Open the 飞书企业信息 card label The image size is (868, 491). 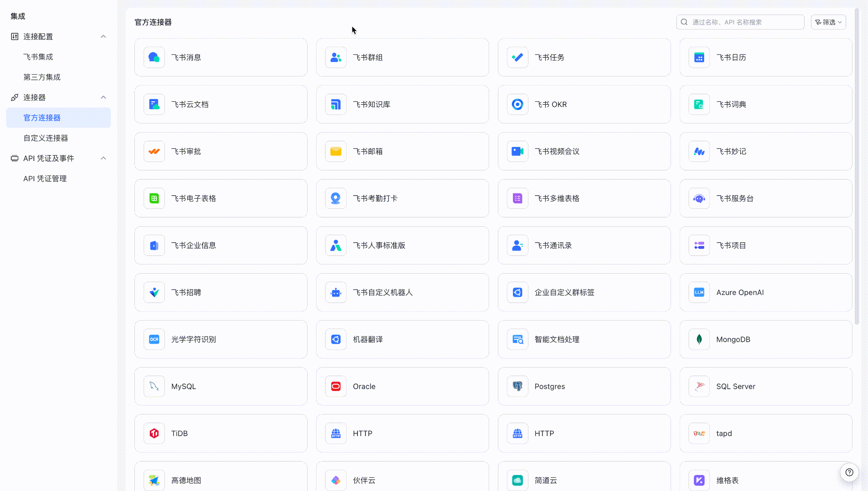pyautogui.click(x=194, y=245)
